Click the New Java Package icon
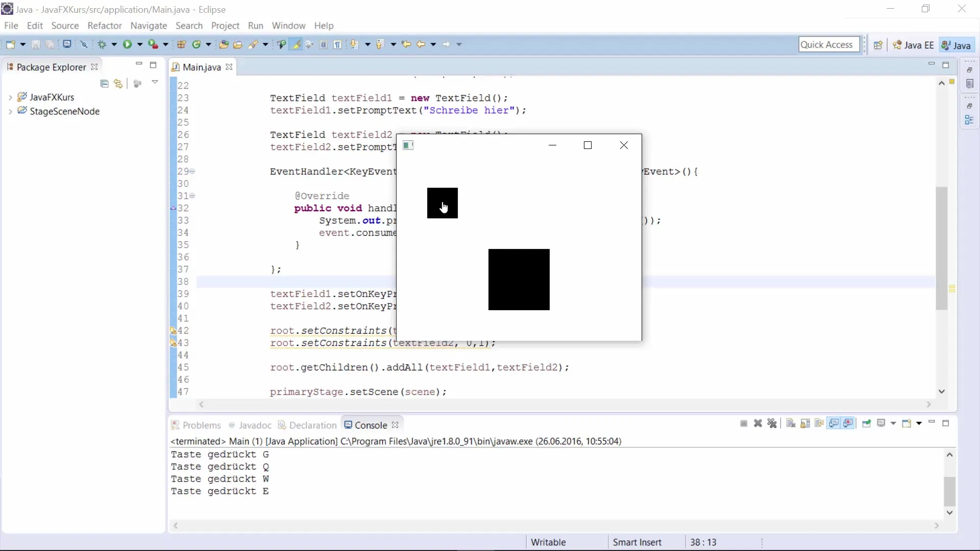980x551 pixels. click(181, 44)
